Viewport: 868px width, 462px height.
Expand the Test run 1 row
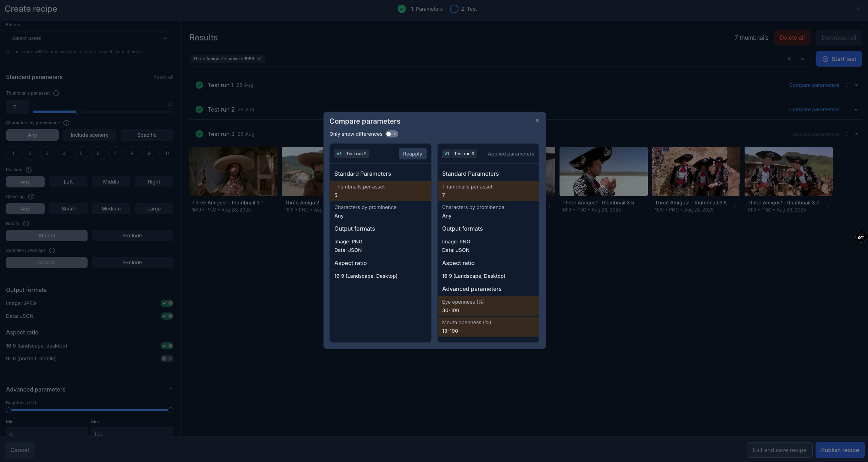tap(856, 85)
